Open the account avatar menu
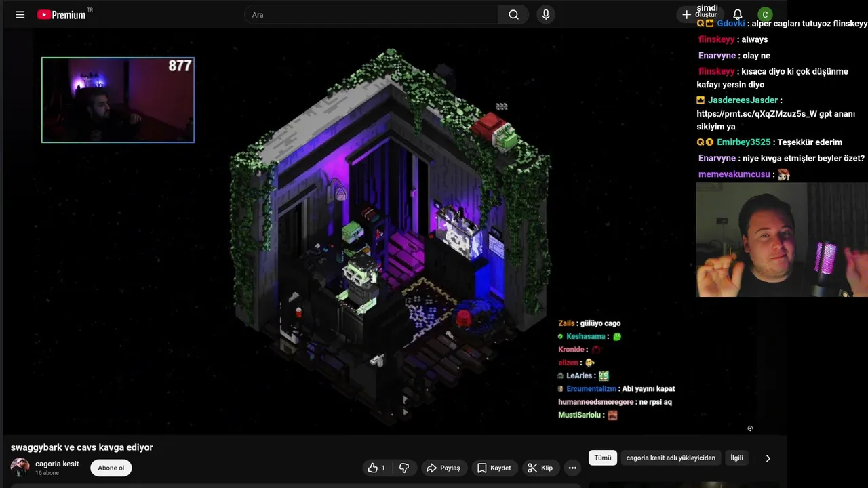868x488 pixels. point(765,14)
